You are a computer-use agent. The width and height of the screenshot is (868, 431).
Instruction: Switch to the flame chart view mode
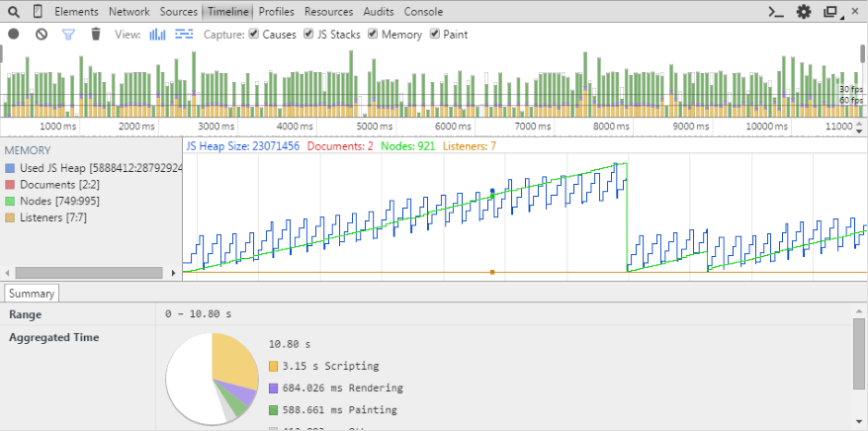(x=184, y=34)
